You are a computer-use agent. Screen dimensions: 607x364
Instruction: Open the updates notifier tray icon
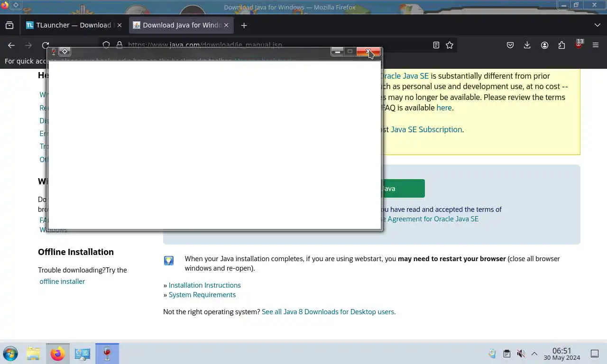(492, 354)
